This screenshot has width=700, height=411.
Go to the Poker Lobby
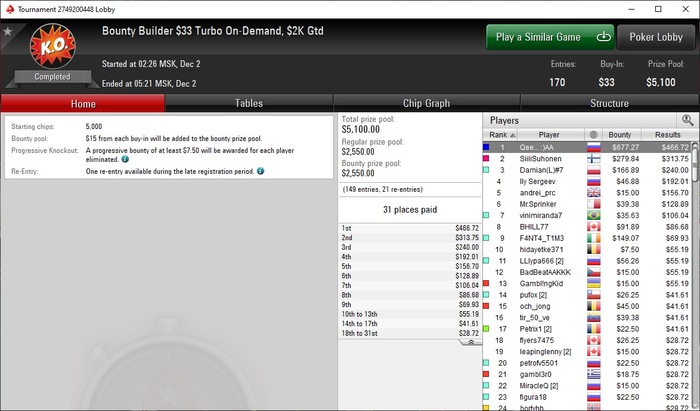656,37
